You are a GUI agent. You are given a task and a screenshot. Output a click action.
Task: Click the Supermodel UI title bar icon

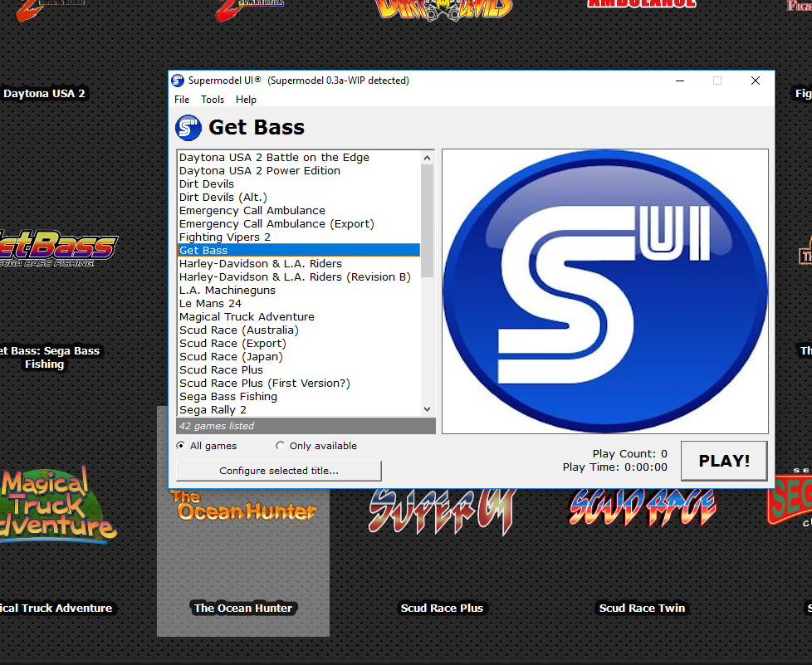click(x=178, y=81)
